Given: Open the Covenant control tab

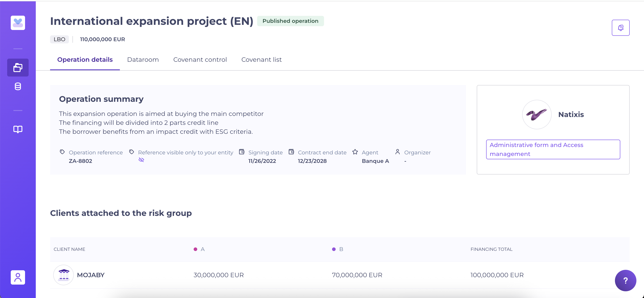Looking at the screenshot, I should click(200, 60).
